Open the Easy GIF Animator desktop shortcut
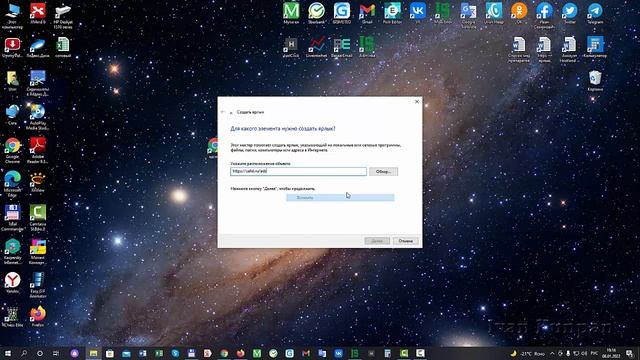This screenshot has width=640, height=360. pos(38,285)
